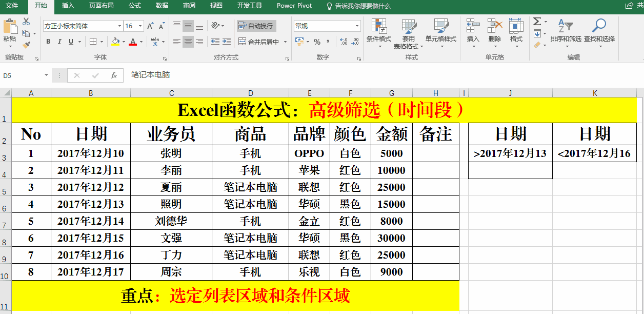Switch to the 页面布局 tab
644x314 pixels.
(101, 6)
